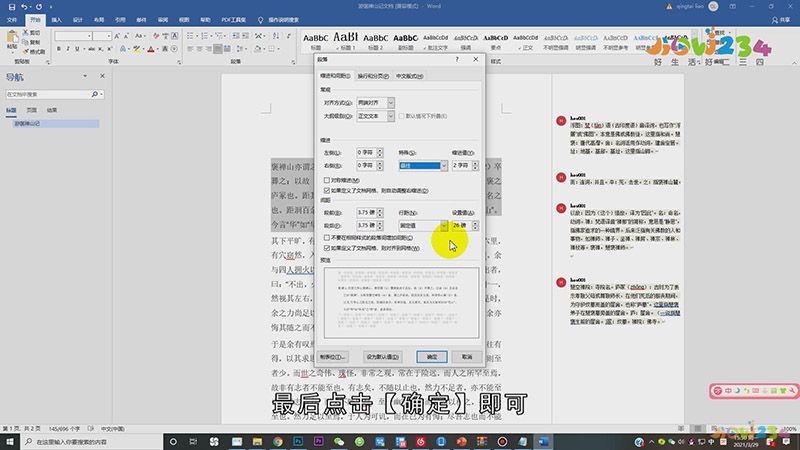The height and width of the screenshot is (450, 800).
Task: Toggle don't add space between same-style paragraphs
Action: click(x=327, y=238)
